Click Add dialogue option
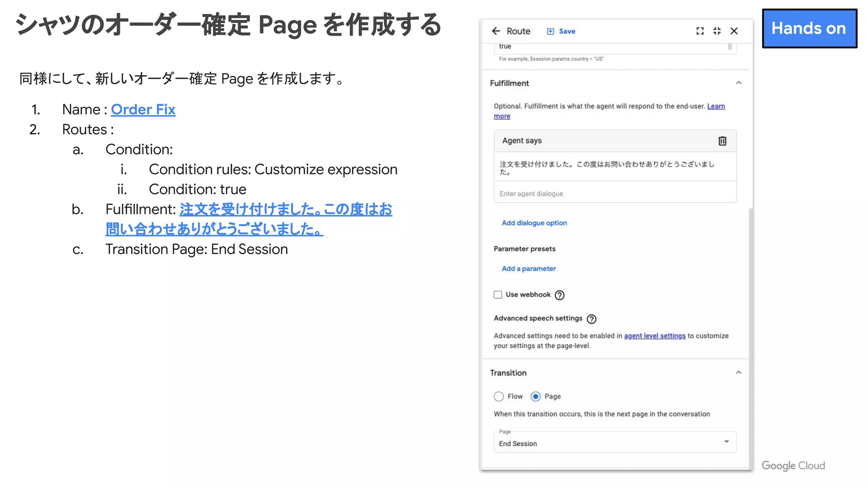868x488 pixels. (534, 223)
